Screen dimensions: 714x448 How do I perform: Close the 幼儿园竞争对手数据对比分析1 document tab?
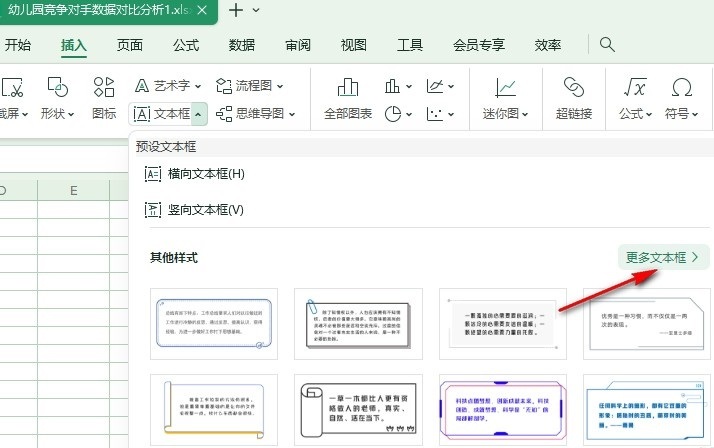(x=202, y=10)
